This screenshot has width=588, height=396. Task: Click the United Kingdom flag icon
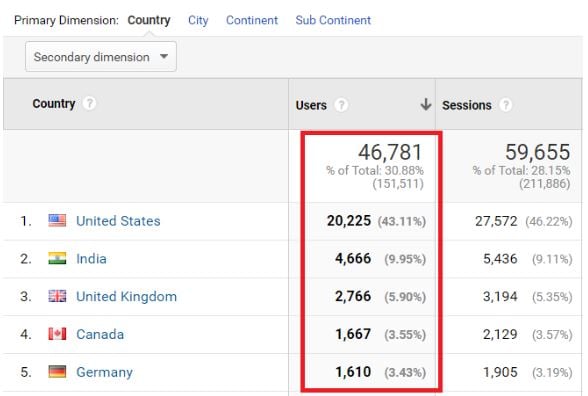point(57,296)
